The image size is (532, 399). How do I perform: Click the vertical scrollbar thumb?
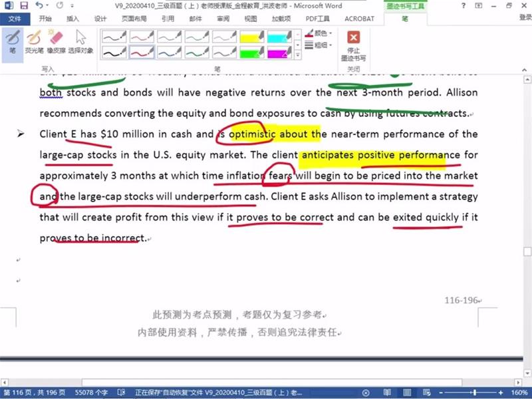point(527,251)
